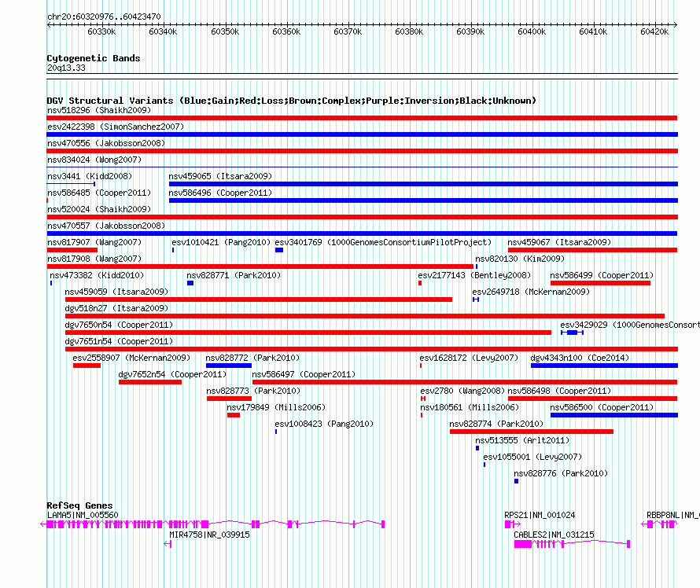Image resolution: width=700 pixels, height=588 pixels.
Task: Select nsv520024 (Shaikh2009) label
Action: pos(99,209)
